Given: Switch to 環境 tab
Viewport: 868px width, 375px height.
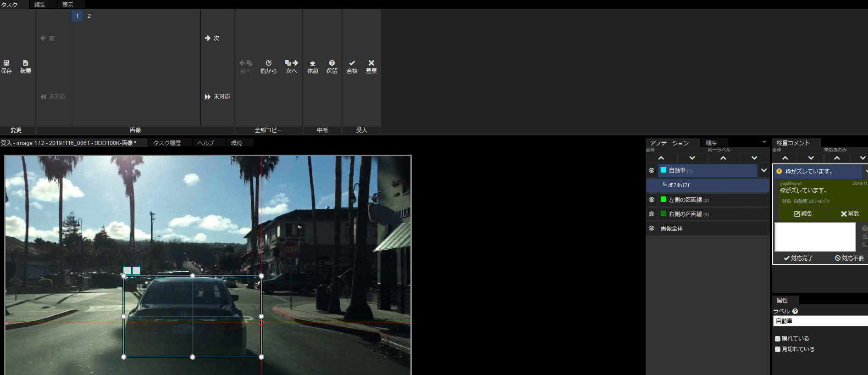Looking at the screenshot, I should tap(237, 143).
